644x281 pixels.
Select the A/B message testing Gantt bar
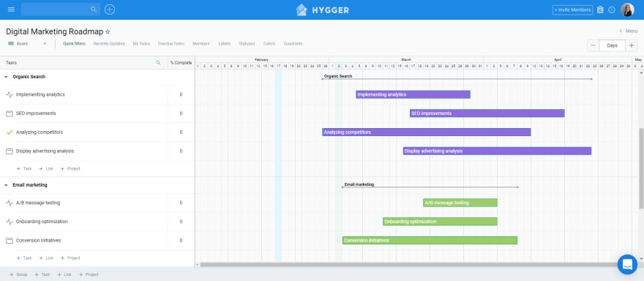[x=460, y=203]
